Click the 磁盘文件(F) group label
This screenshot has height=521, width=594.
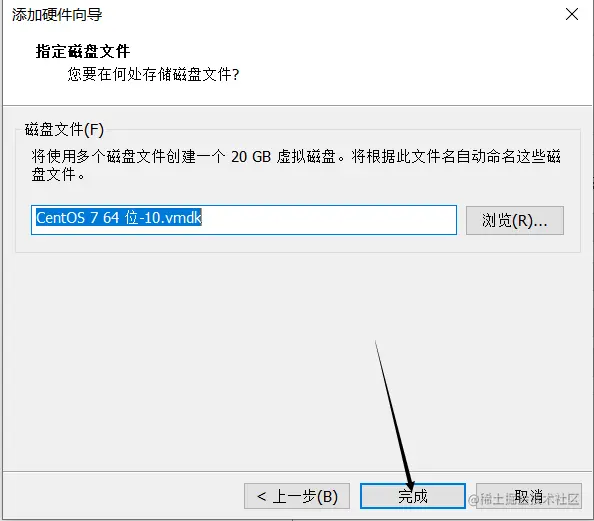pos(64,130)
